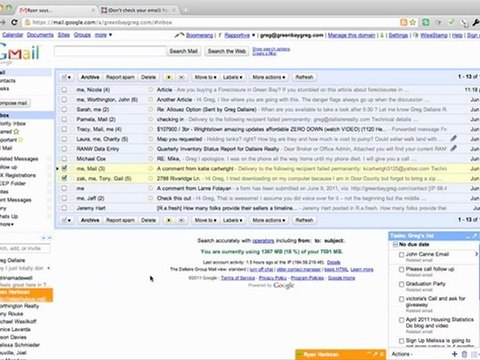Open the select-all checkbox dropdown in top toolbar
Image resolution: width=480 pixels, height=360 pixels.
pos(66,77)
